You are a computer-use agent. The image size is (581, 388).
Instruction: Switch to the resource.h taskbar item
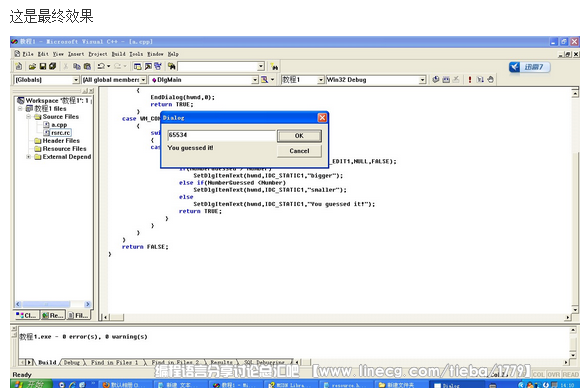pyautogui.click(x=345, y=385)
